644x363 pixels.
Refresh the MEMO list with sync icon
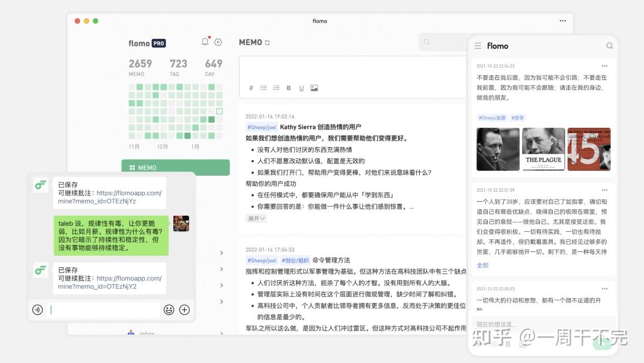[267, 43]
